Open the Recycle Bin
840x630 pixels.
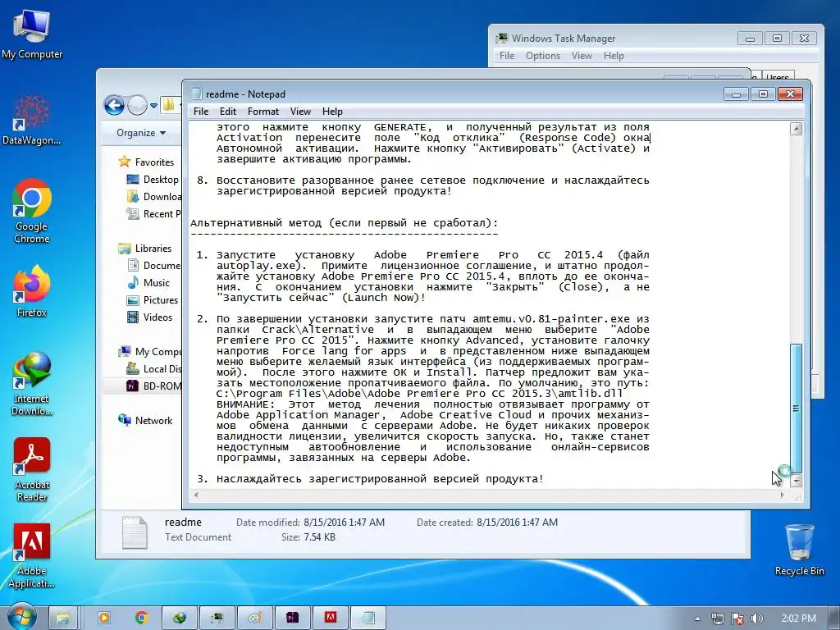click(x=799, y=550)
